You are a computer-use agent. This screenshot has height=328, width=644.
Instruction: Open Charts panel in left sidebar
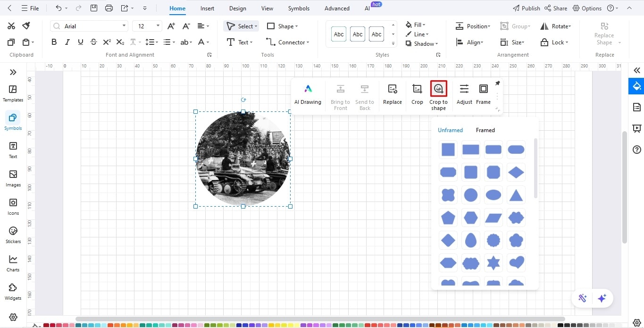tap(13, 263)
